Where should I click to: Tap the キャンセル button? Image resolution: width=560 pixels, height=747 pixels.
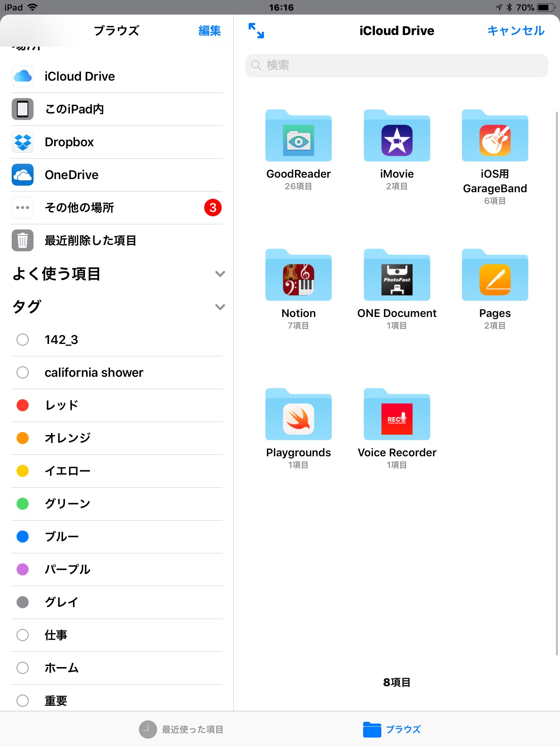(x=516, y=31)
